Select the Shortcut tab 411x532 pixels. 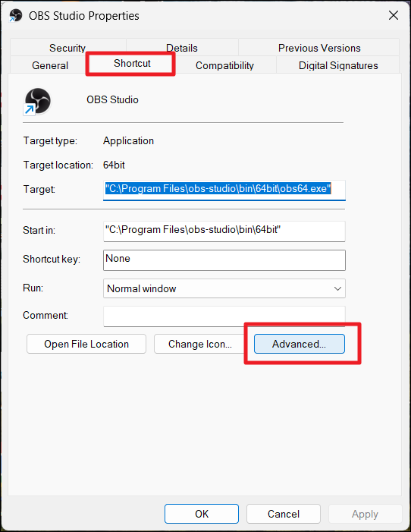coord(132,64)
